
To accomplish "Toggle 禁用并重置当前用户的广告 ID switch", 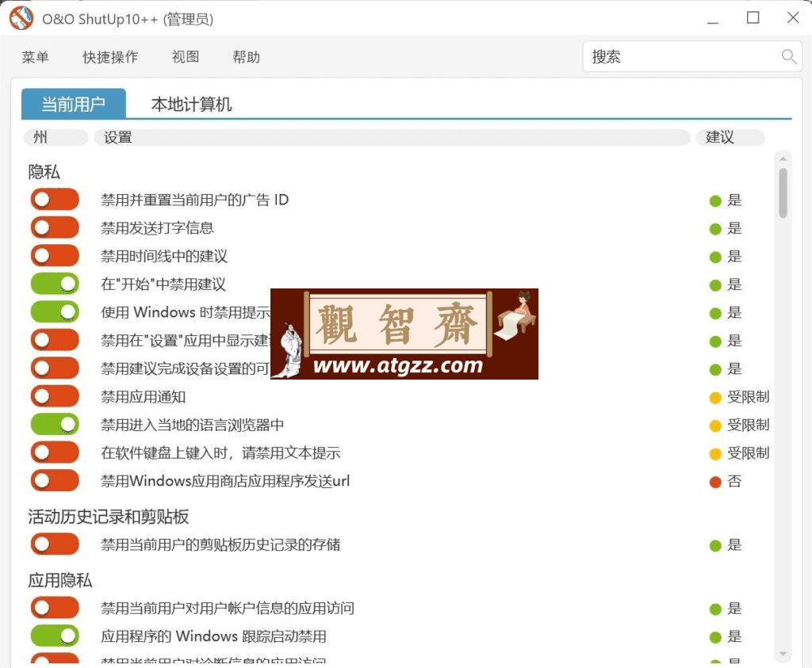I will point(55,200).
